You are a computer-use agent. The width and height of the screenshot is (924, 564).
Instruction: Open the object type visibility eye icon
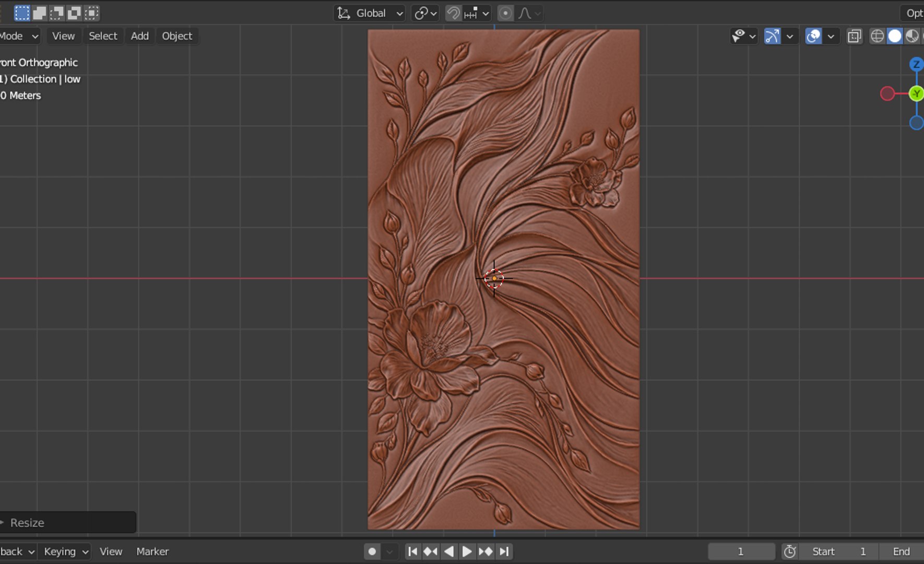click(x=738, y=36)
